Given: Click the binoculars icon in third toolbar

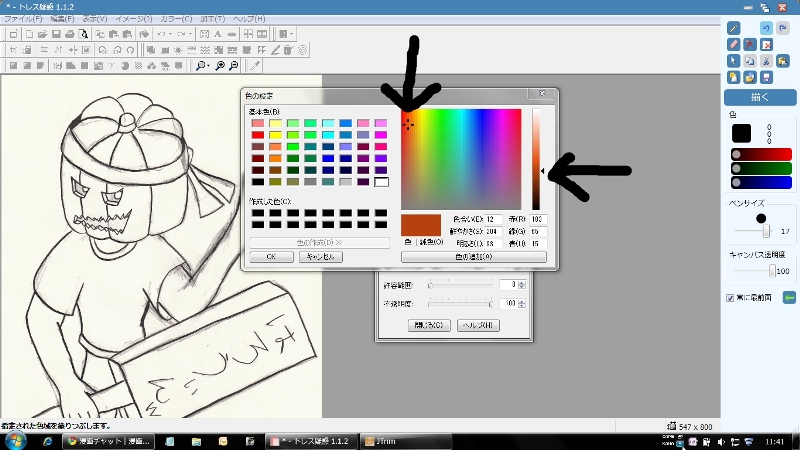Looking at the screenshot, I should click(x=152, y=65).
